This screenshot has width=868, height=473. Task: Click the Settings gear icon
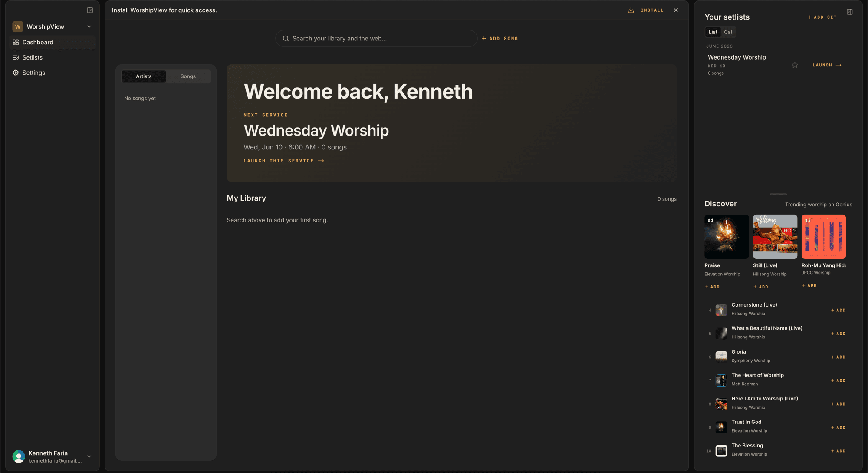tap(16, 73)
